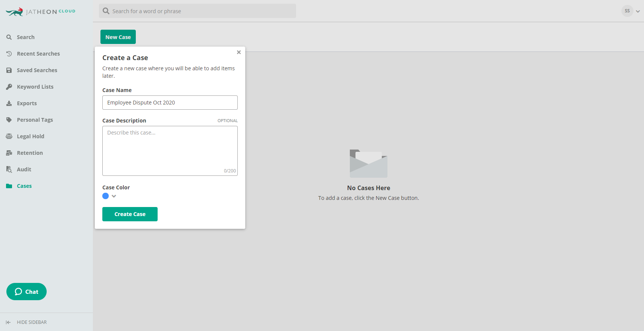The image size is (644, 331).
Task: Click the 'Create a Case' dialog title
Action: 125,58
